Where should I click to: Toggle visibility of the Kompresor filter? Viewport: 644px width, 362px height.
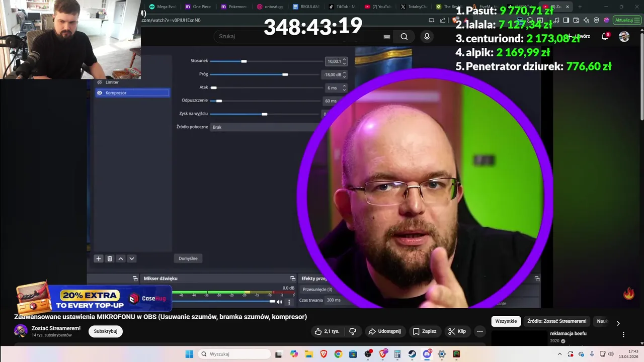pyautogui.click(x=100, y=93)
